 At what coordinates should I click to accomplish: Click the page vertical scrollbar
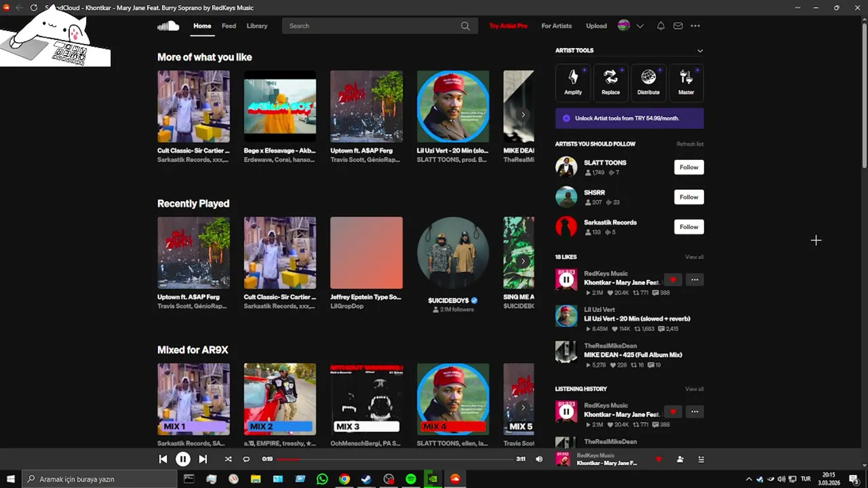coord(864,95)
